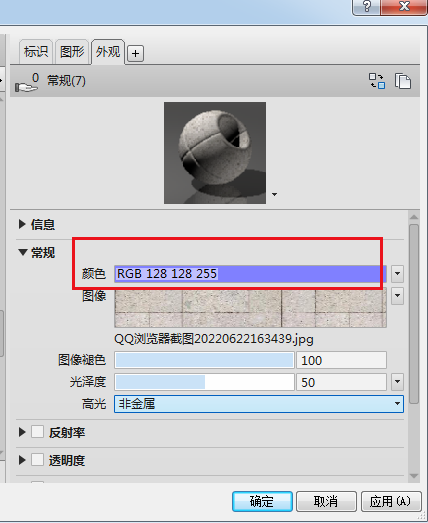Enable the 透明度 checkbox
Viewport: 428px width, 523px height.
[x=37, y=460]
